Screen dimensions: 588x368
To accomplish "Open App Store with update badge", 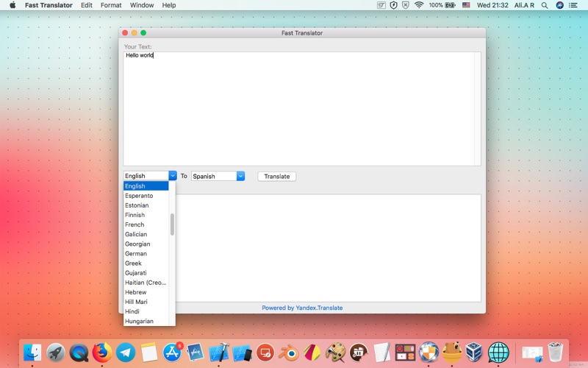I will (172, 353).
